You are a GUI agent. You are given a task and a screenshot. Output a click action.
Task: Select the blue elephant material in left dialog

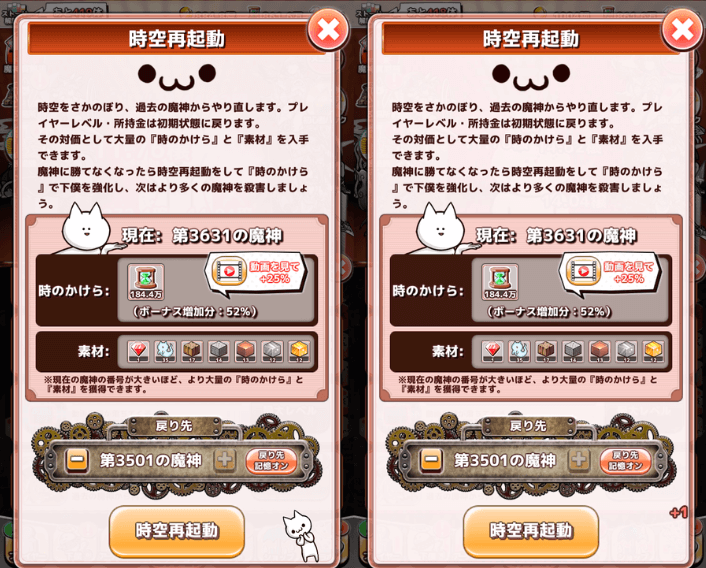165,351
